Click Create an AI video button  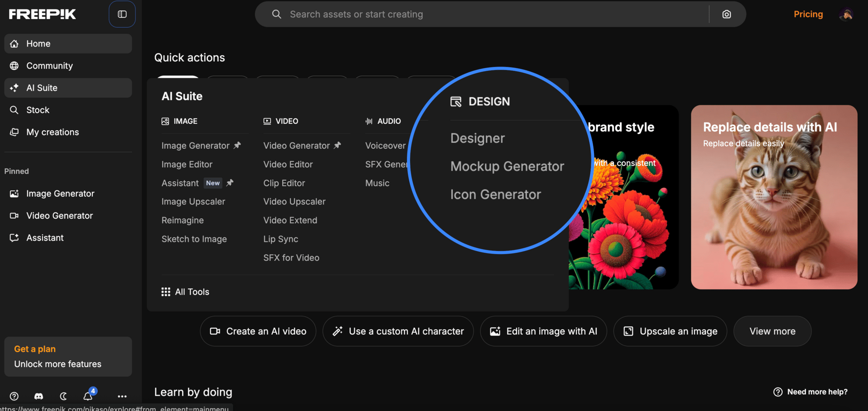(x=258, y=331)
